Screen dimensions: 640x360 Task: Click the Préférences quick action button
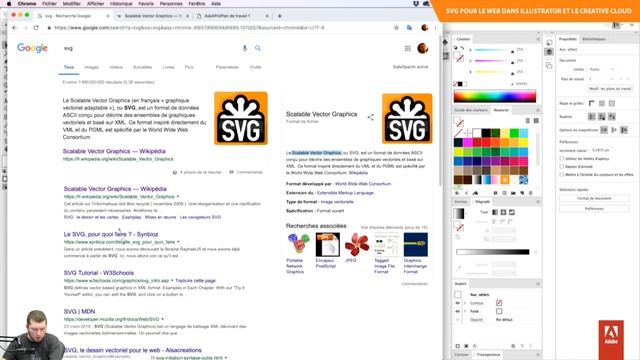pyautogui.click(x=594, y=209)
